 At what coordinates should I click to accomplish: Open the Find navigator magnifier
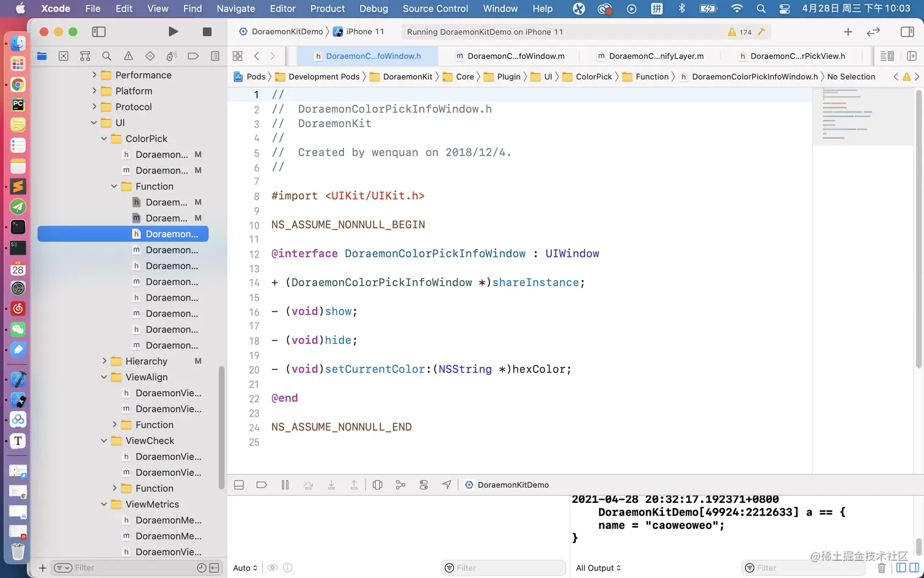click(107, 56)
